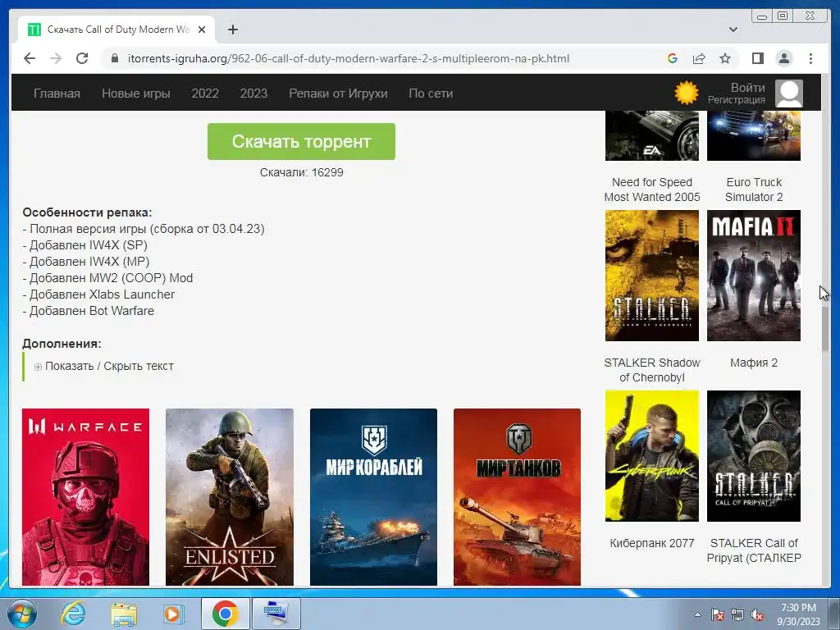Click the address bar URL field
The height and width of the screenshot is (630, 840).
coord(348,58)
